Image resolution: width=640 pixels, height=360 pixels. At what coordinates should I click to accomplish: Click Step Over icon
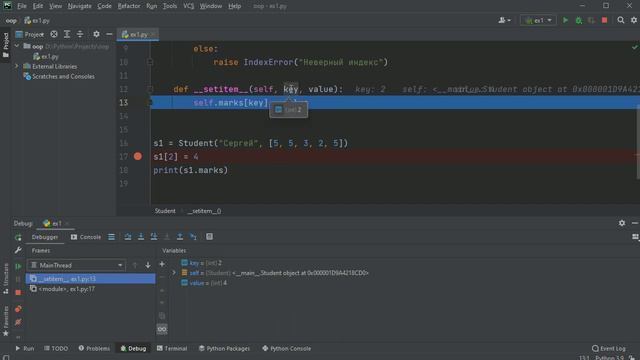pos(128,237)
